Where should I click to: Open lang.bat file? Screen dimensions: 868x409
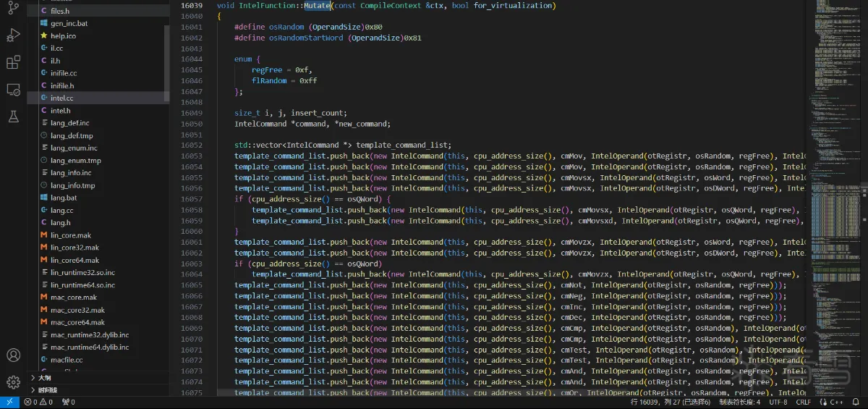[x=98, y=198]
